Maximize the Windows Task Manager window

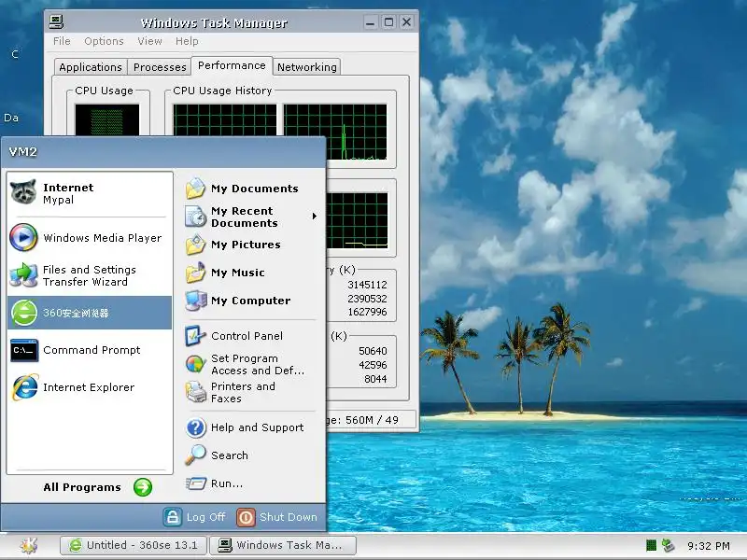click(388, 21)
